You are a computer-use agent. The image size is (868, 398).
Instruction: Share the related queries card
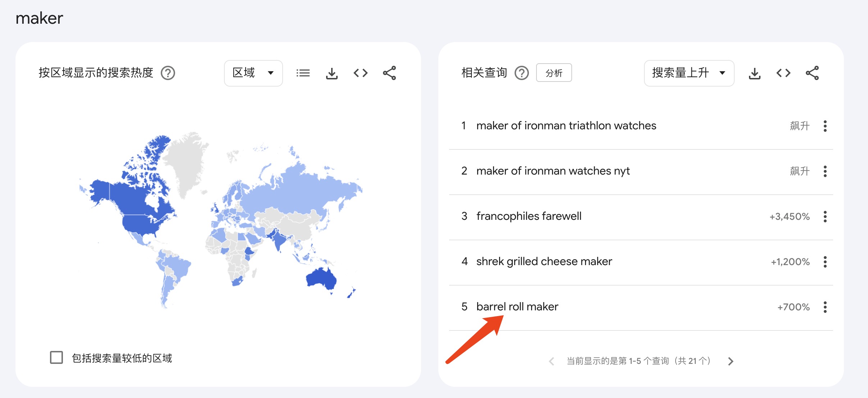point(812,73)
